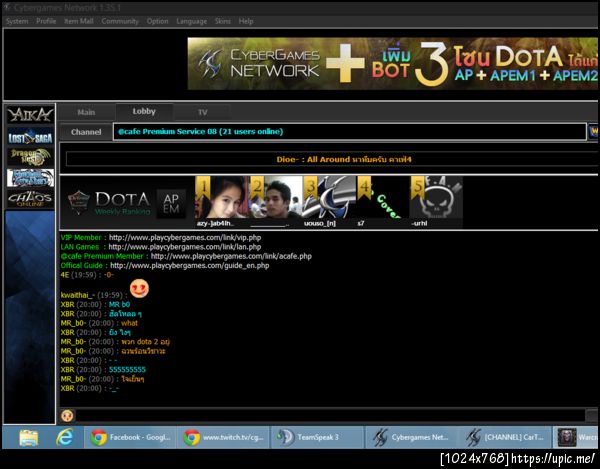600x469 pixels.
Task: Click the Dragon Nest game logo
Action: pyautogui.click(x=30, y=157)
